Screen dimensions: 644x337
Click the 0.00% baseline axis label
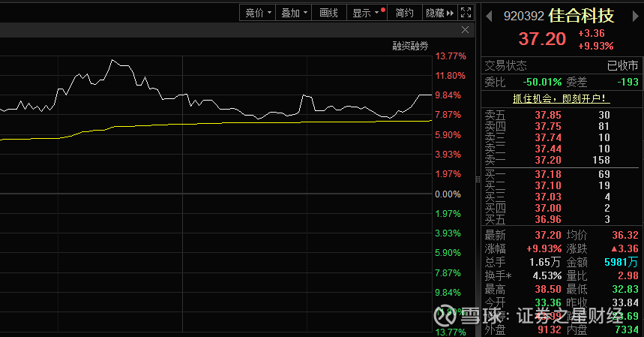[448, 194]
